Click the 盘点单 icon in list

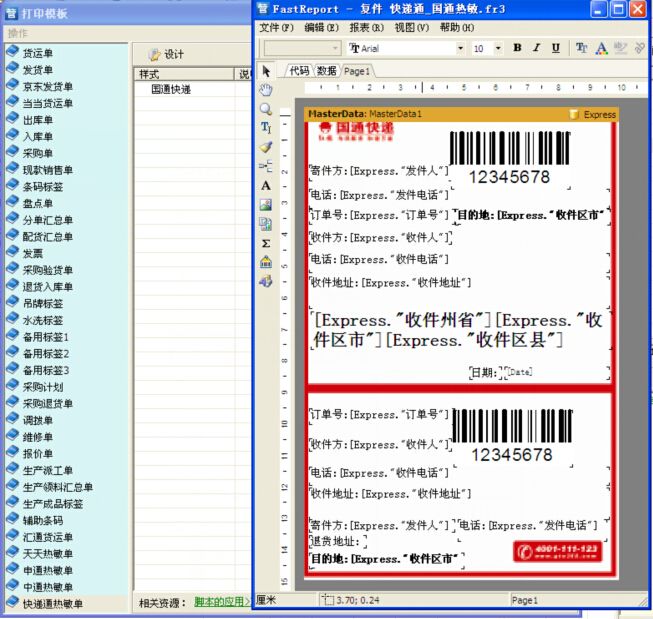click(12, 202)
